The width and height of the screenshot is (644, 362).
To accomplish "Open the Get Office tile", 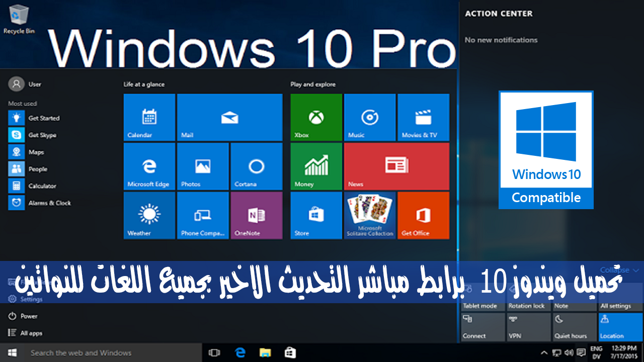I will pyautogui.click(x=423, y=215).
